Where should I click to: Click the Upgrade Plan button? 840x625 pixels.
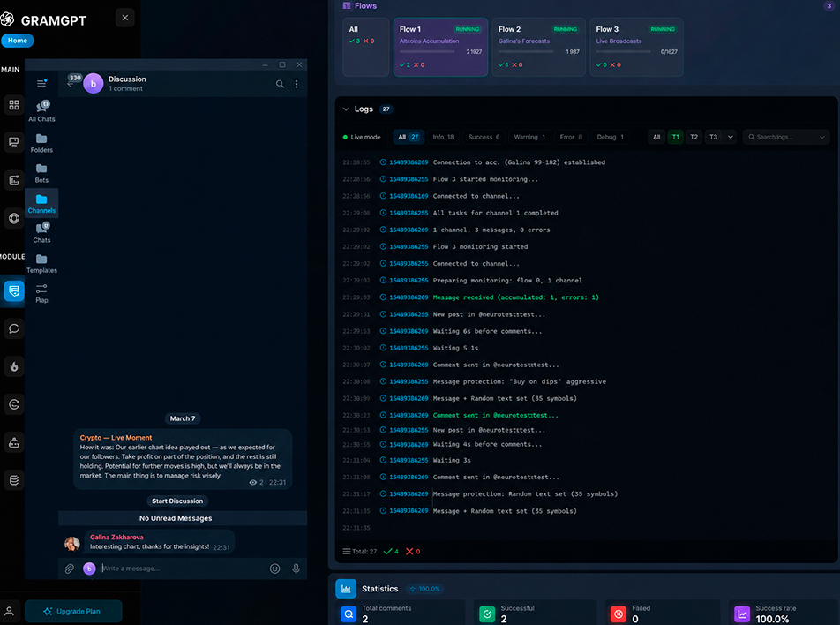pos(73,612)
